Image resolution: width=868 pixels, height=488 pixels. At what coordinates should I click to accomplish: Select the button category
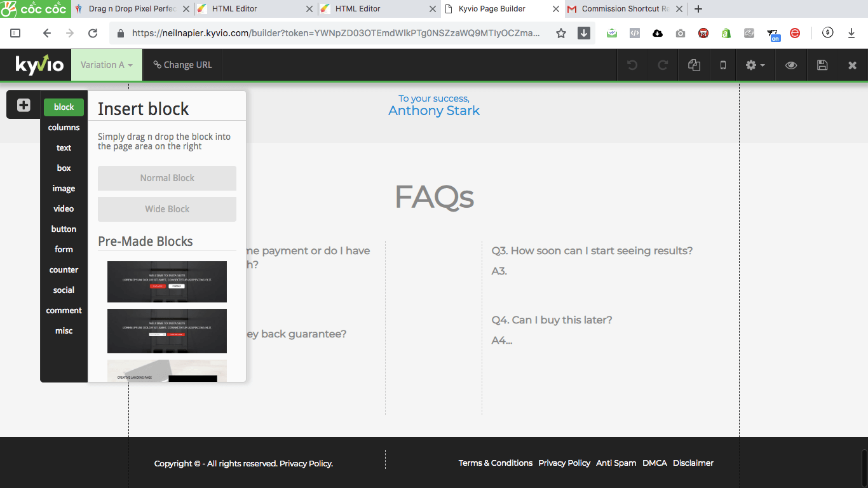click(x=64, y=229)
